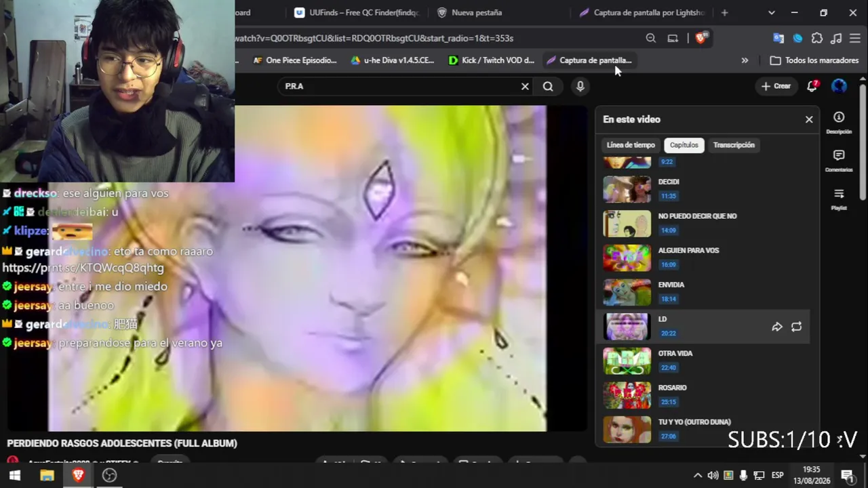Open the Brave main hamburger menu
Image resolution: width=868 pixels, height=488 pixels.
tap(855, 39)
